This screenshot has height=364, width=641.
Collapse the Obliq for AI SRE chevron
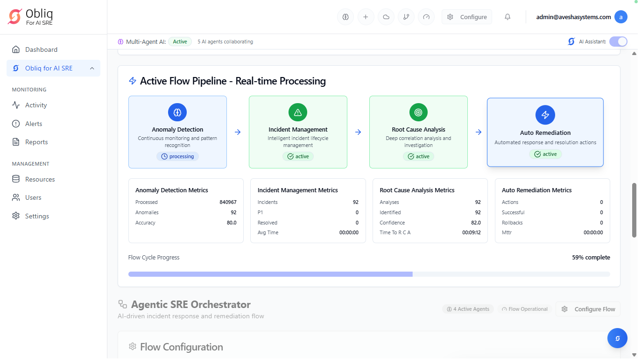click(x=92, y=68)
